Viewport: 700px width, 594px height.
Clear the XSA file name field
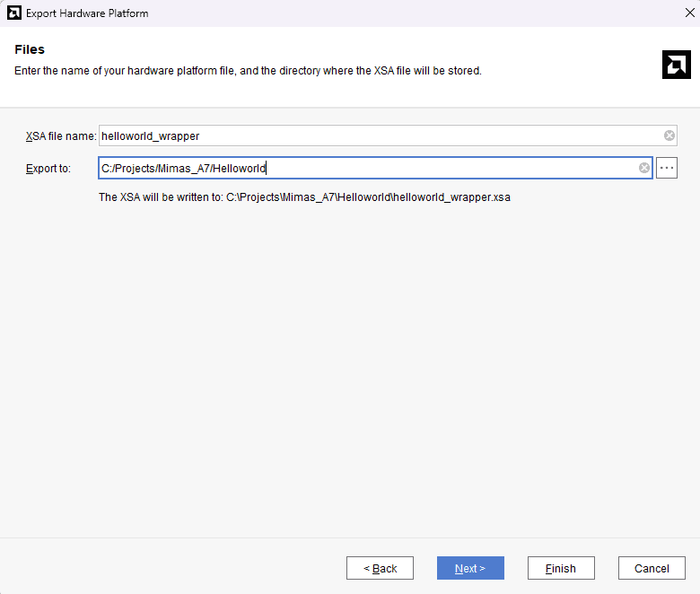tap(669, 135)
